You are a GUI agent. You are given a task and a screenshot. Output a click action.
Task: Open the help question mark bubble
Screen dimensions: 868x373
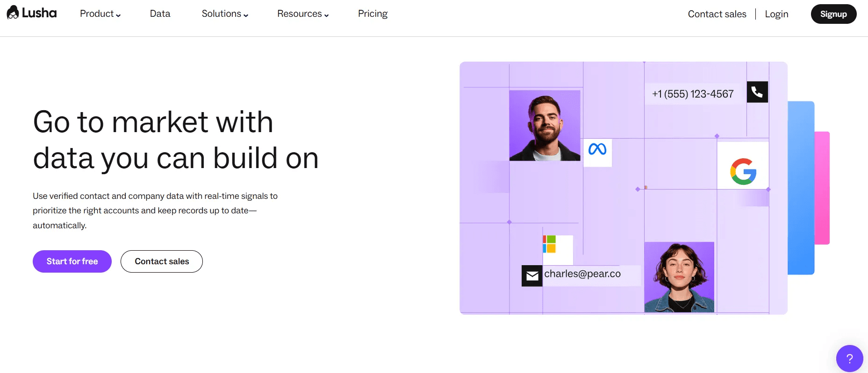tap(849, 359)
